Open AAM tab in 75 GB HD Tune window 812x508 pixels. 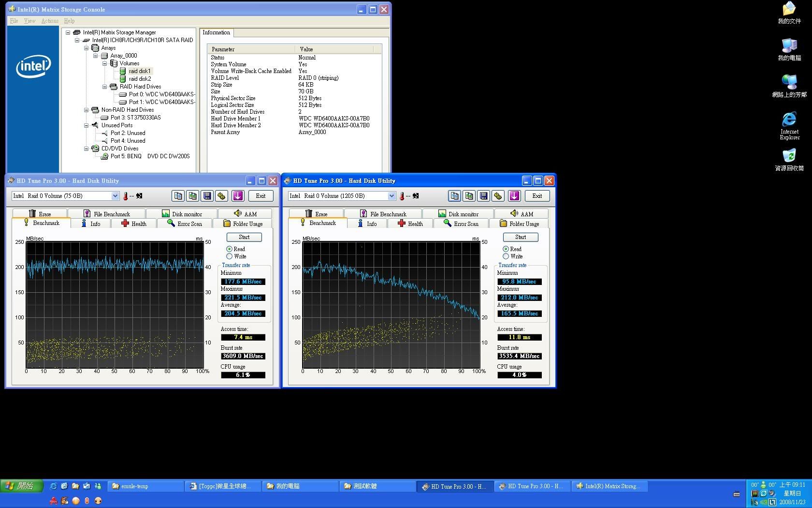coord(245,214)
